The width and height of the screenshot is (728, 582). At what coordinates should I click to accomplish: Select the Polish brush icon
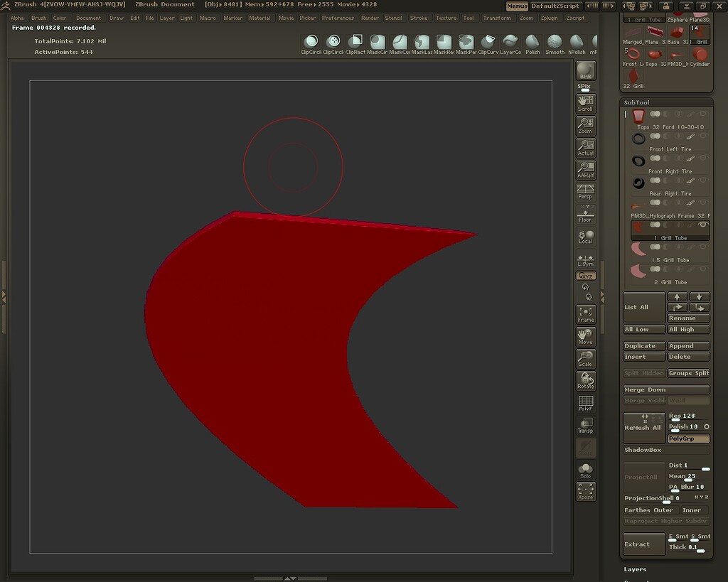532,43
